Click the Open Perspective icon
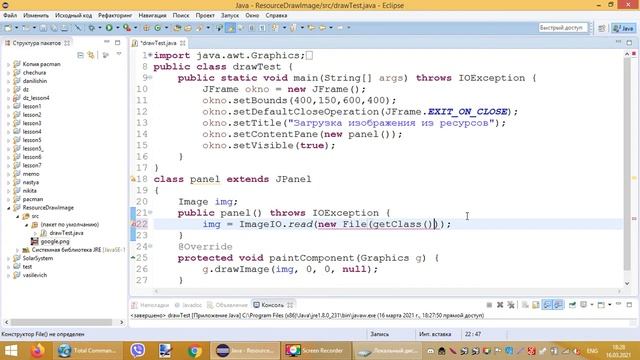 [x=602, y=28]
